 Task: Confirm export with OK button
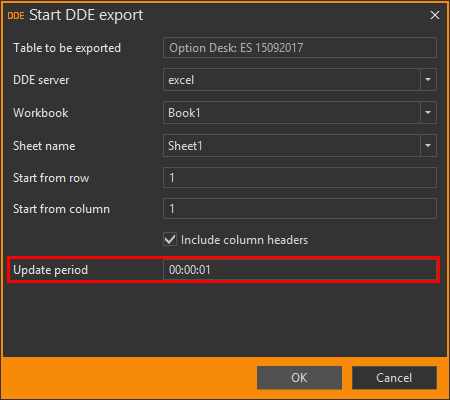click(299, 378)
